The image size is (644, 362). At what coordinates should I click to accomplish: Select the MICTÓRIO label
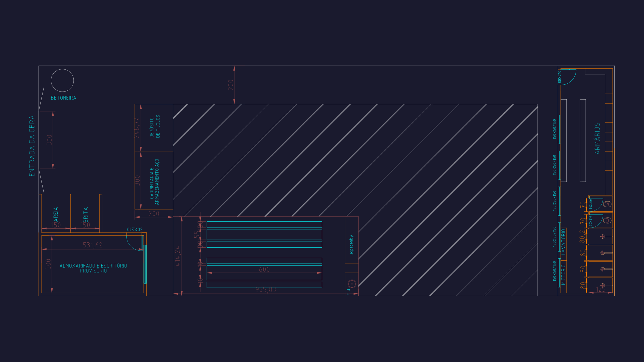(x=563, y=275)
